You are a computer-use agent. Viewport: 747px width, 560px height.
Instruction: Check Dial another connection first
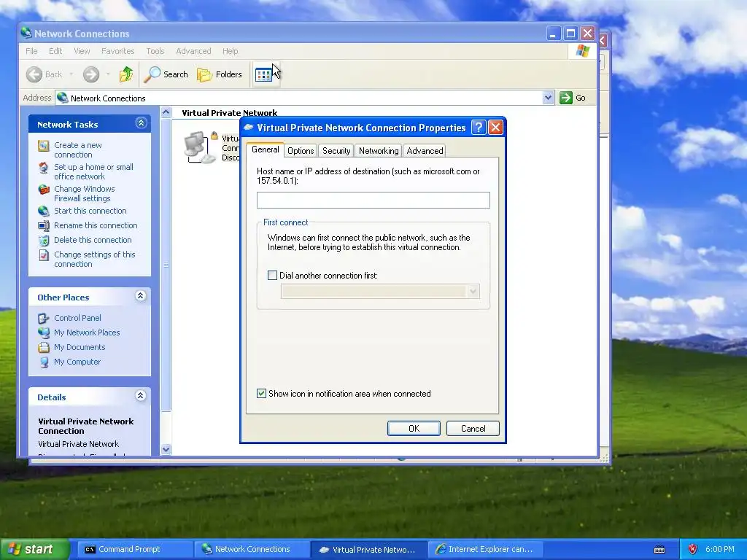click(x=273, y=275)
